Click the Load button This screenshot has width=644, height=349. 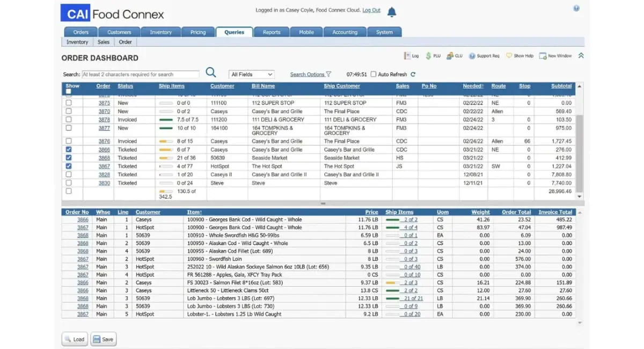[x=74, y=339]
